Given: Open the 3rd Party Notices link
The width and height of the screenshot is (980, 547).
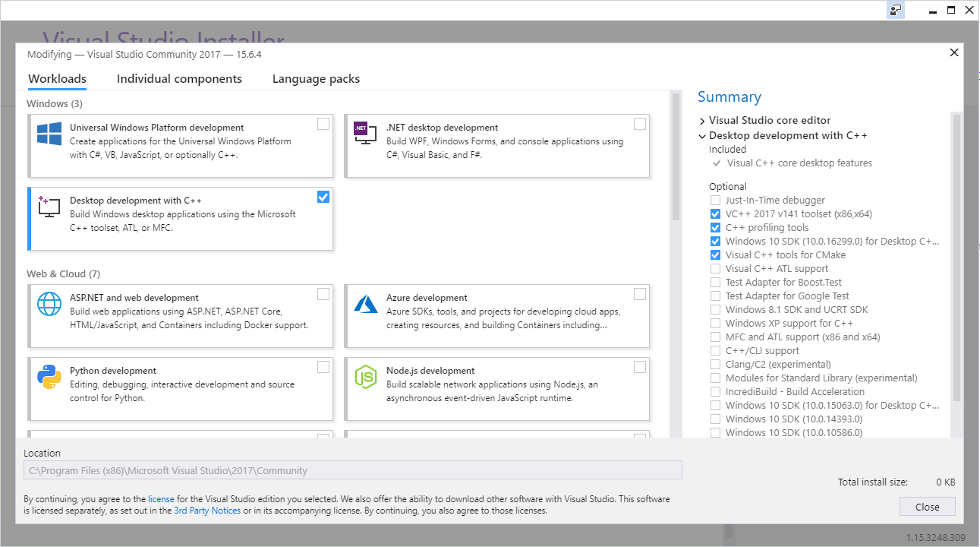Looking at the screenshot, I should click(x=207, y=511).
